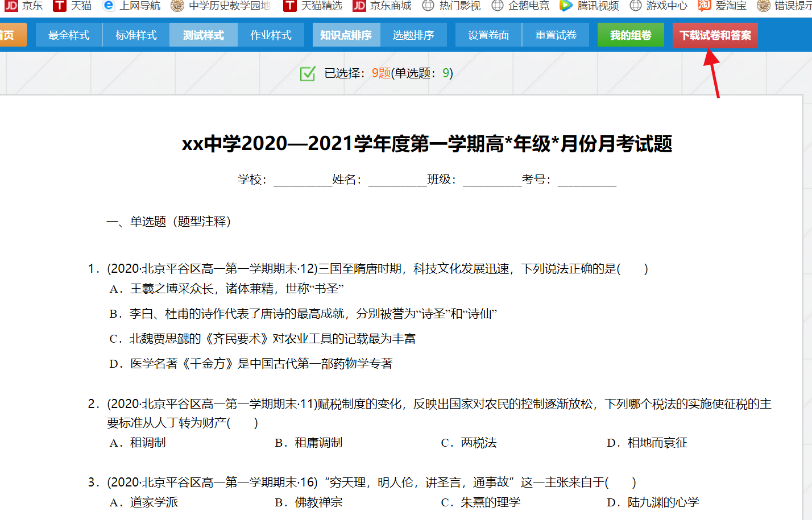Open the 中学历史教学园地 bookmark icon
Viewport: 812px width, 520px height.
pos(177,6)
